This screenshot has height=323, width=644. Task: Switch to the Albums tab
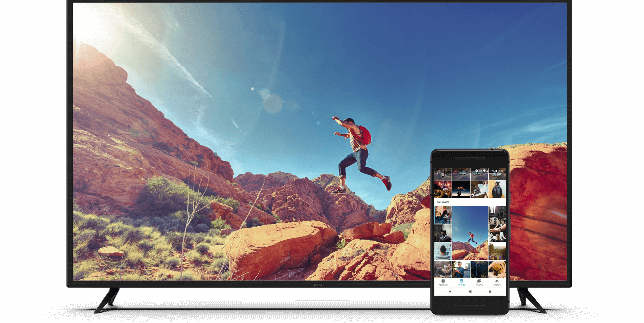(x=479, y=283)
